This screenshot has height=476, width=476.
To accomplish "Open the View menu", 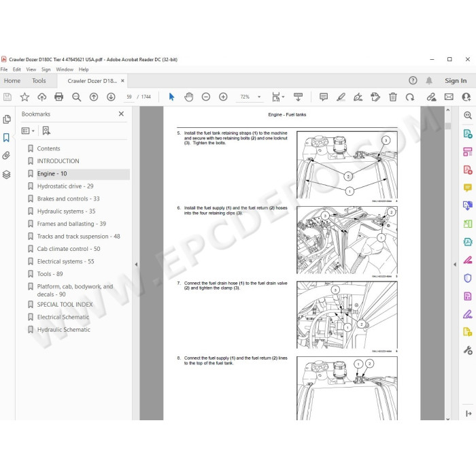I will (31, 69).
